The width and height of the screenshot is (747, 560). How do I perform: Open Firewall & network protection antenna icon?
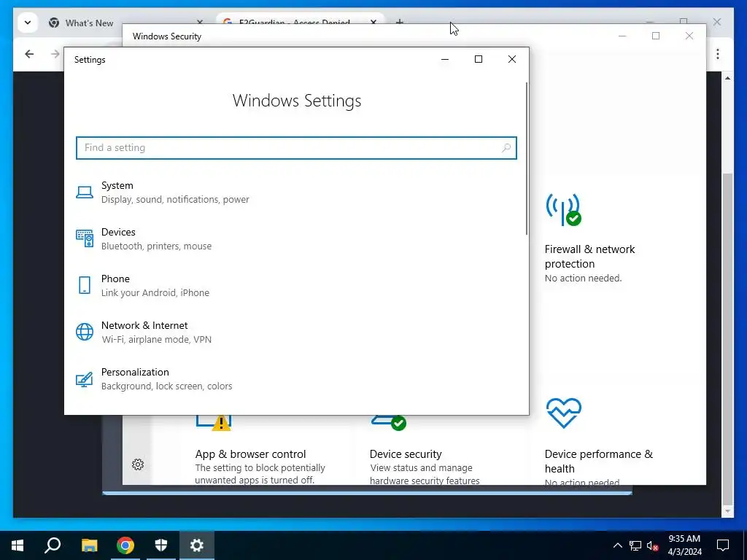(x=563, y=209)
